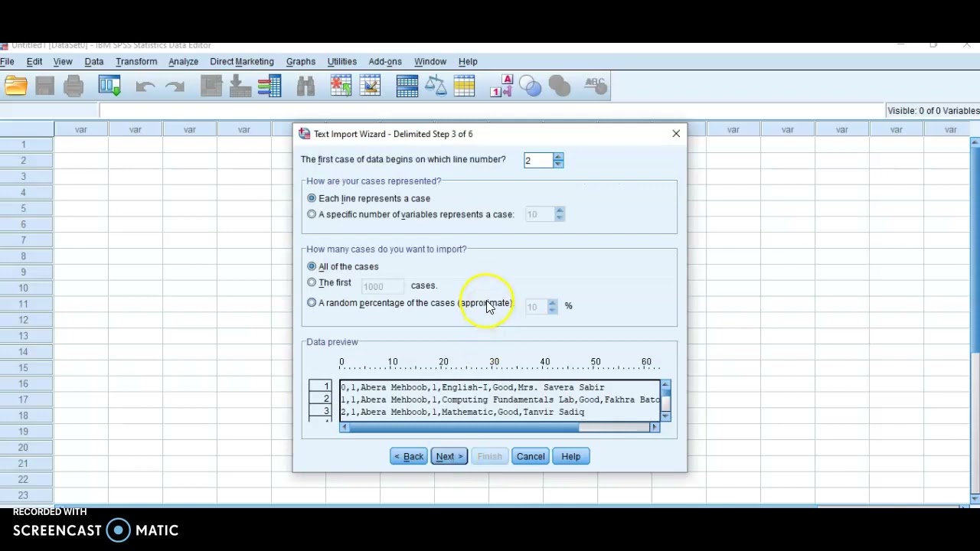This screenshot has height=551, width=980.
Task: Click the Split file icon
Action: coord(407,86)
